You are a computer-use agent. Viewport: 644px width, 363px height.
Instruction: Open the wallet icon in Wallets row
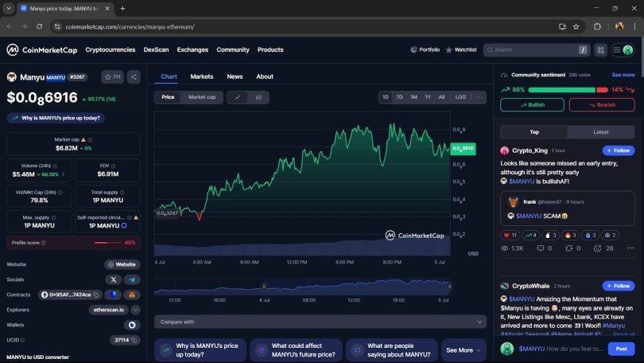[132, 325]
